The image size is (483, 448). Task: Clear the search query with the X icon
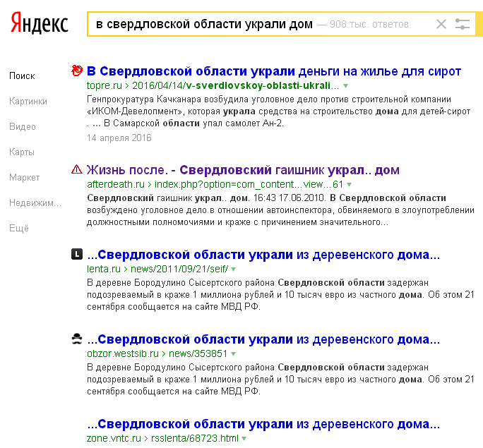point(441,24)
